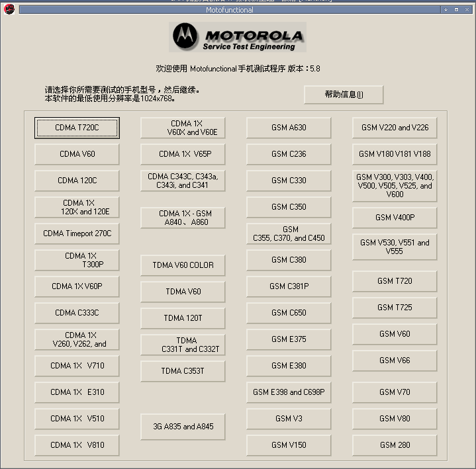The height and width of the screenshot is (469, 476).
Task: Click the GSM 280 model button
Action: coord(395,445)
